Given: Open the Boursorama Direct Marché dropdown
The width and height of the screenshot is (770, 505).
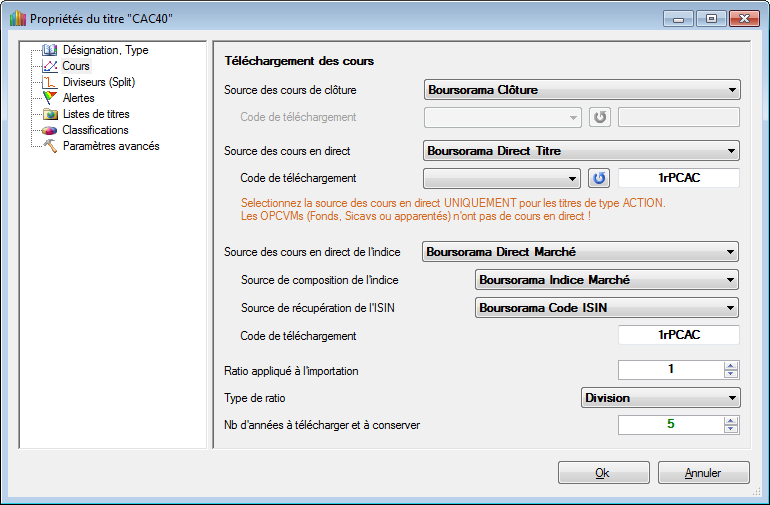Looking at the screenshot, I should coord(582,252).
